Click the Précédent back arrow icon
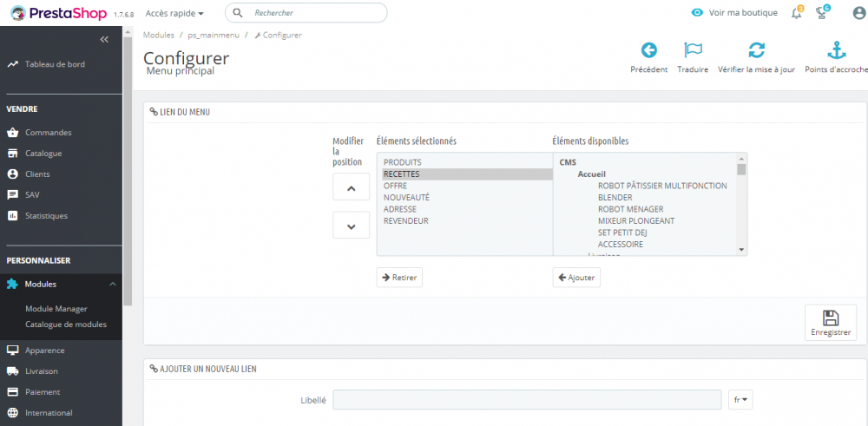 click(x=648, y=50)
